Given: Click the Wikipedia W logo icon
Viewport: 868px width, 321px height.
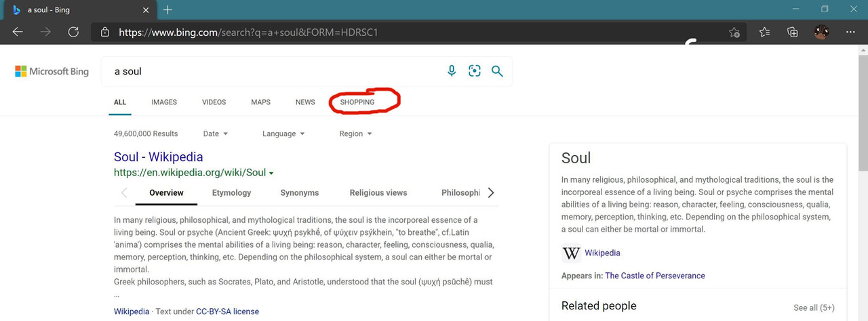Looking at the screenshot, I should coord(572,253).
